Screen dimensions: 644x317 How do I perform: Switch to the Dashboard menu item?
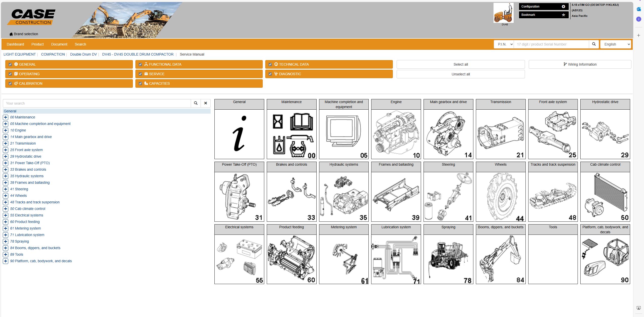click(15, 44)
